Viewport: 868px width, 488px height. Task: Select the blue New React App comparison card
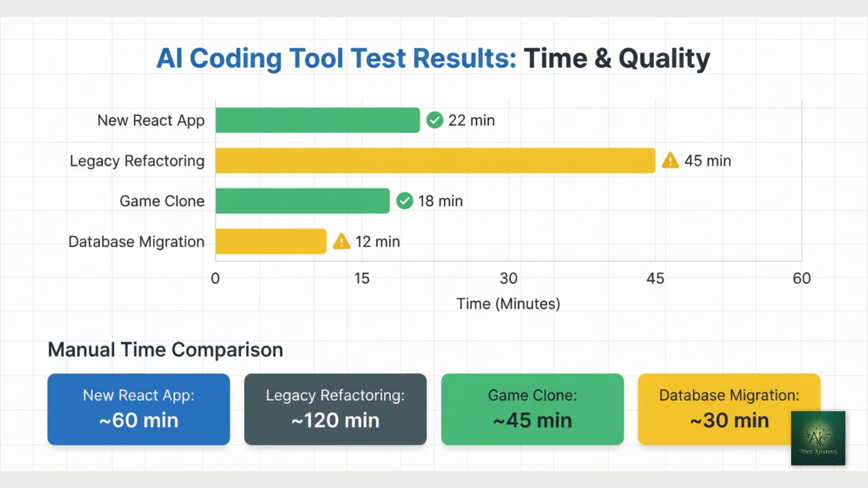pyautogui.click(x=138, y=409)
